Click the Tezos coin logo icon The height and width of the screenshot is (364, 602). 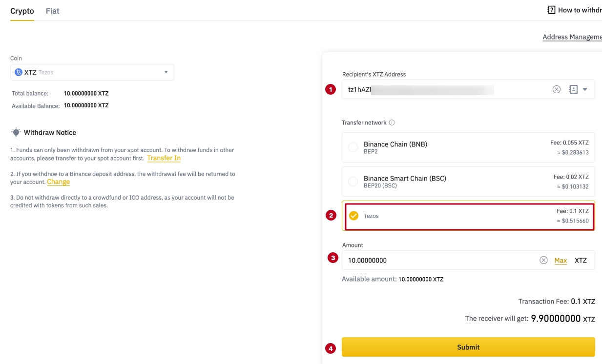[19, 72]
